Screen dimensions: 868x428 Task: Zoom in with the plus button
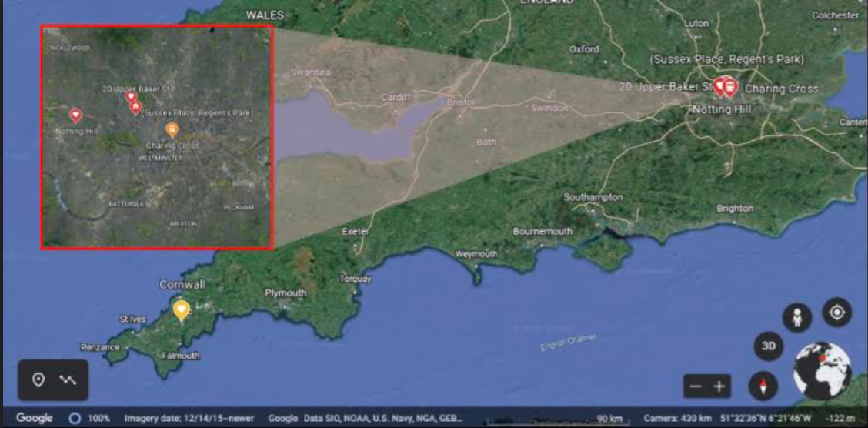pyautogui.click(x=719, y=386)
